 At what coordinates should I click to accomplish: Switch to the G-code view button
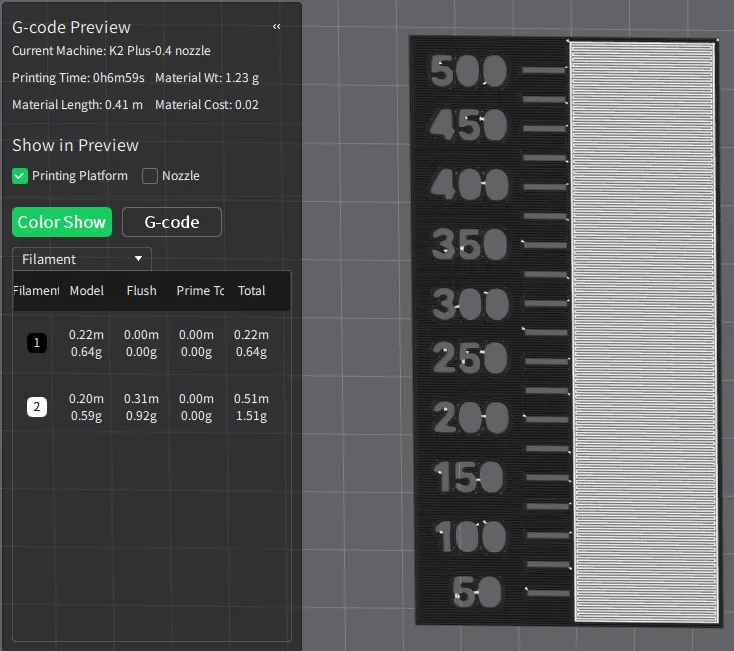coord(172,222)
